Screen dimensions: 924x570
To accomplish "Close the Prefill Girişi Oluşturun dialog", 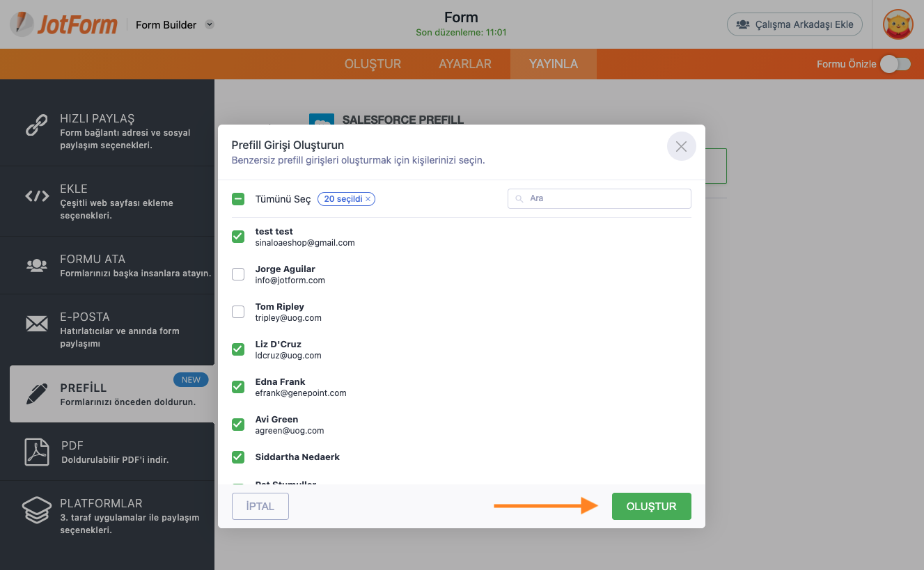I will tap(681, 146).
